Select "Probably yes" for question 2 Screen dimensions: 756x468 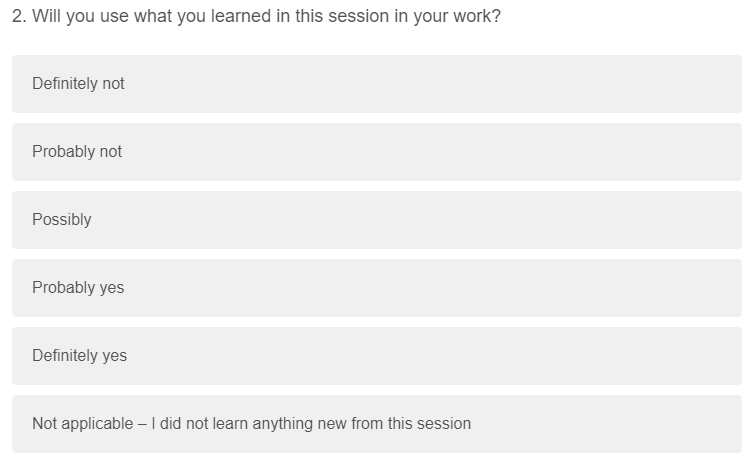coord(377,288)
